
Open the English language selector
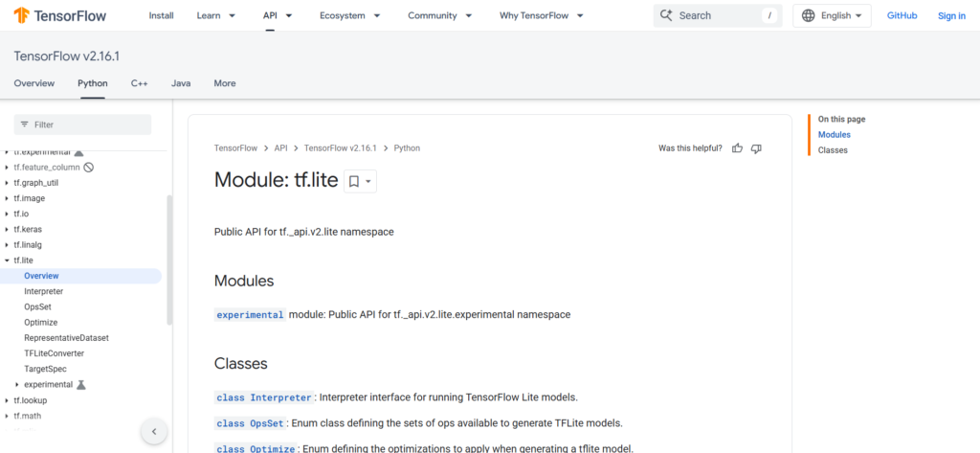tap(832, 15)
